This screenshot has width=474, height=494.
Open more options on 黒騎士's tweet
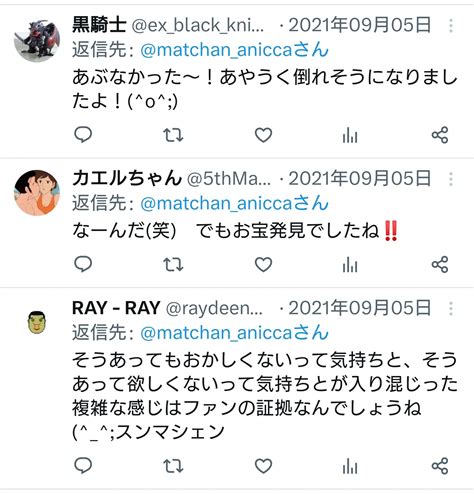click(x=451, y=26)
